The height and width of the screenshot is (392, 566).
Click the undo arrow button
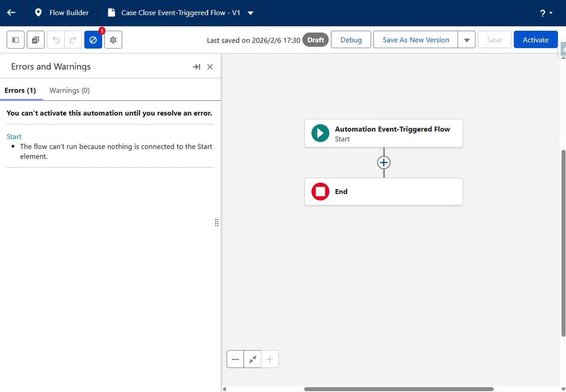click(56, 40)
